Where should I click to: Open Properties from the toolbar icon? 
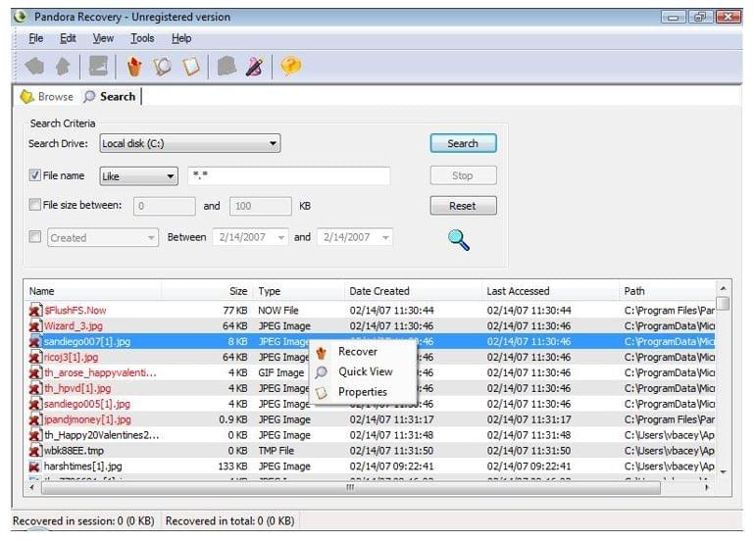(191, 66)
